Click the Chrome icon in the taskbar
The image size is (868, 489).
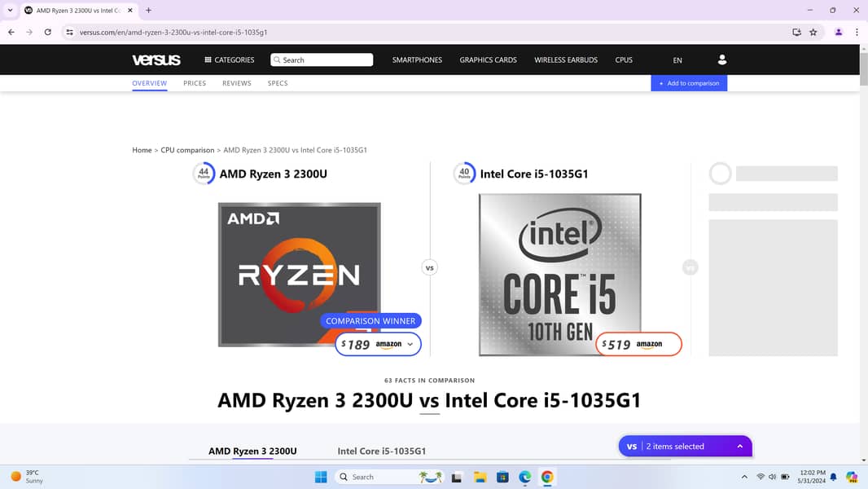[x=547, y=477]
